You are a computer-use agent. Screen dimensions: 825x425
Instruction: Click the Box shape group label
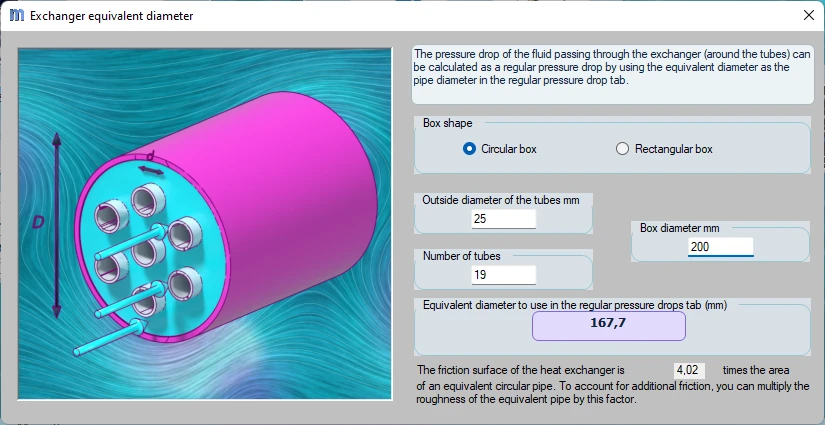447,123
